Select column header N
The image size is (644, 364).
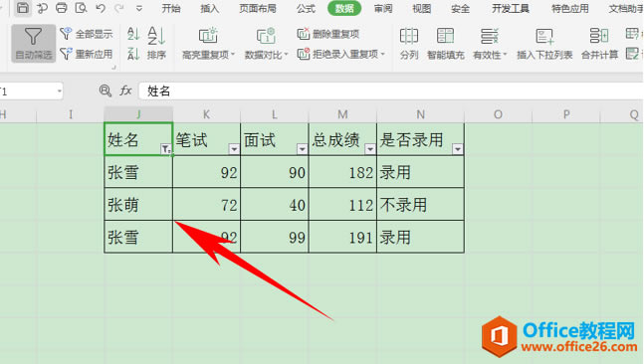pyautogui.click(x=420, y=114)
